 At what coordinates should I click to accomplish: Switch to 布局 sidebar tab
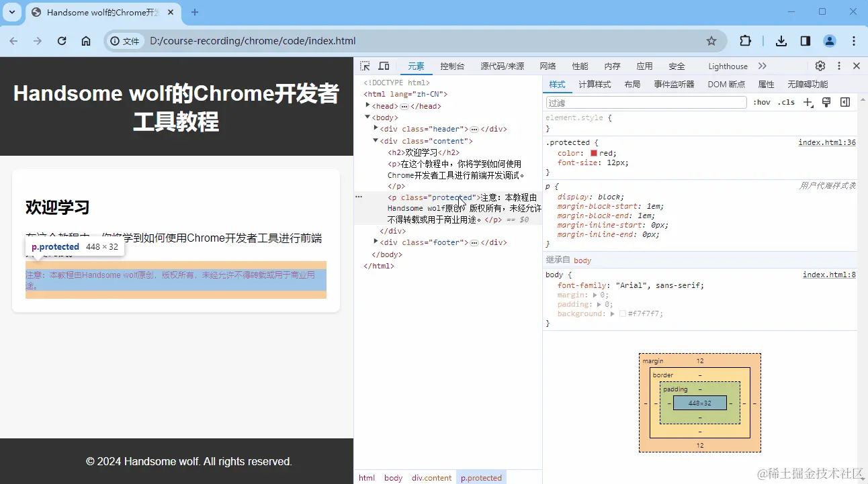click(x=632, y=84)
